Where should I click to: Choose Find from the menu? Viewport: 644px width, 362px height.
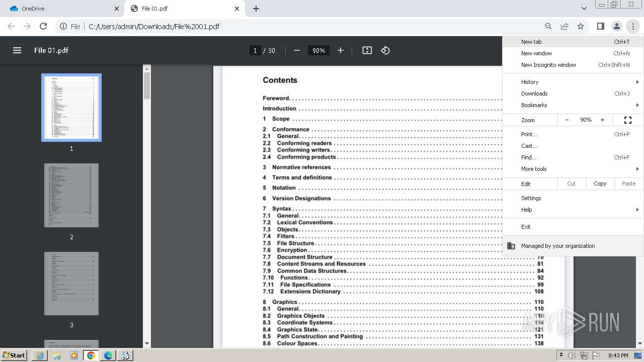(x=573, y=157)
